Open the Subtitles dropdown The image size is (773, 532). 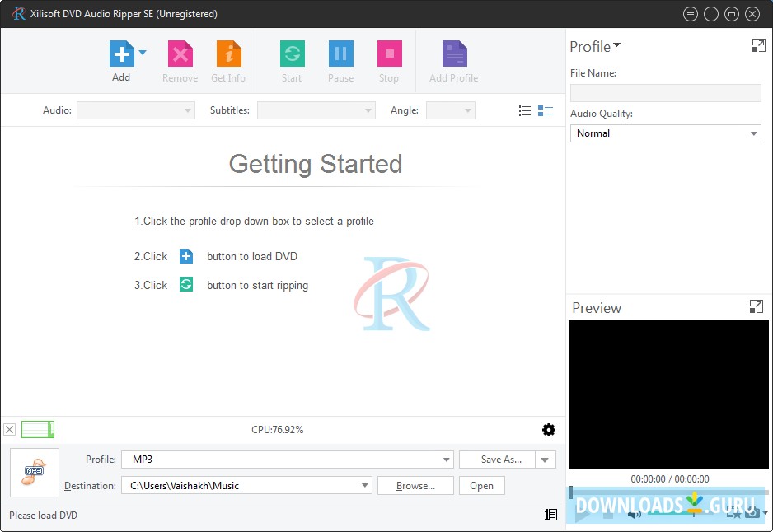click(316, 110)
